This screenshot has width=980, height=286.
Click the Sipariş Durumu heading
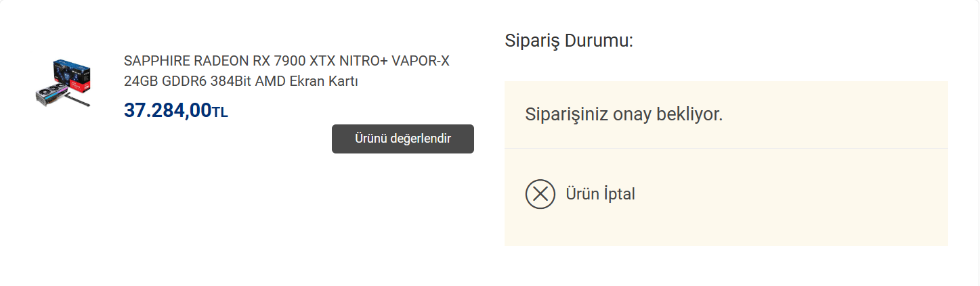pos(568,41)
